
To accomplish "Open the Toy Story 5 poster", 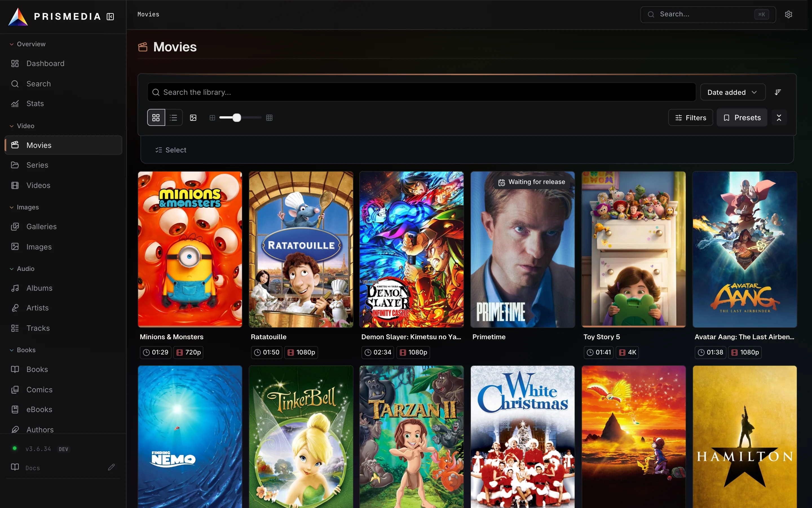I will 634,249.
